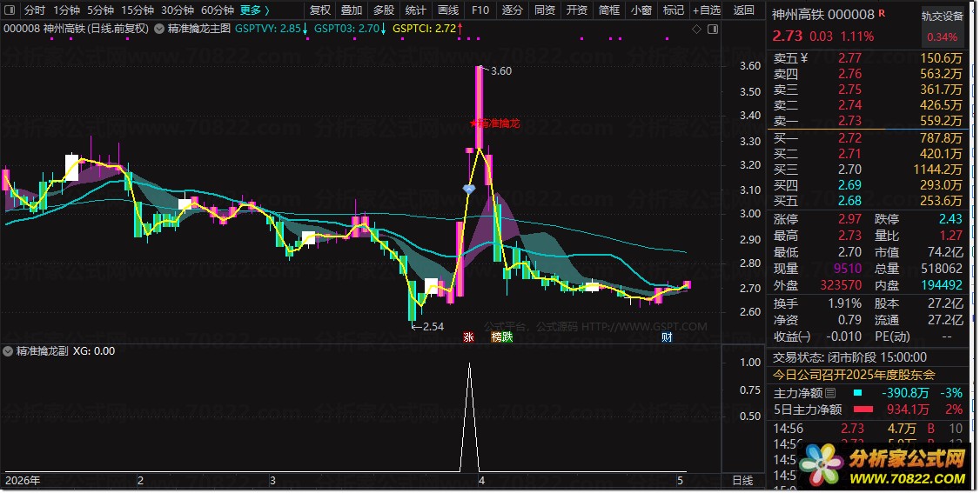This screenshot has height=493, width=980.
Task: Toggle the right panel icon above chart
Action: (713, 29)
